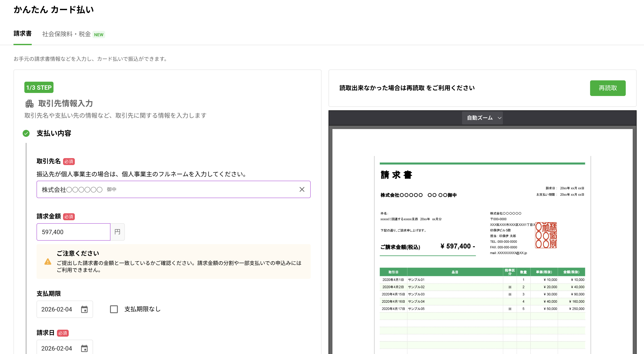
Task: Click the NEW badge beside 税金 tab
Action: [98, 35]
